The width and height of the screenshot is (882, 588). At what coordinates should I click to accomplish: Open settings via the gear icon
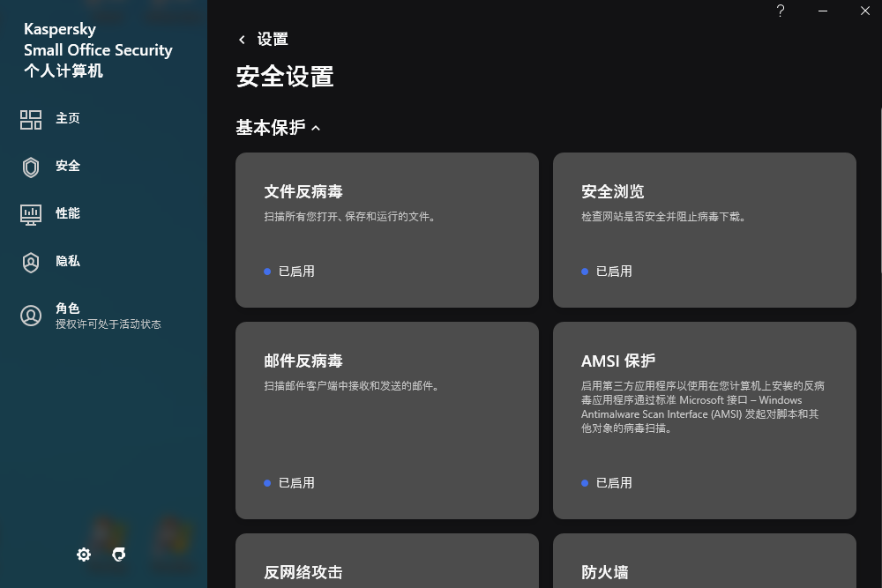pyautogui.click(x=84, y=555)
